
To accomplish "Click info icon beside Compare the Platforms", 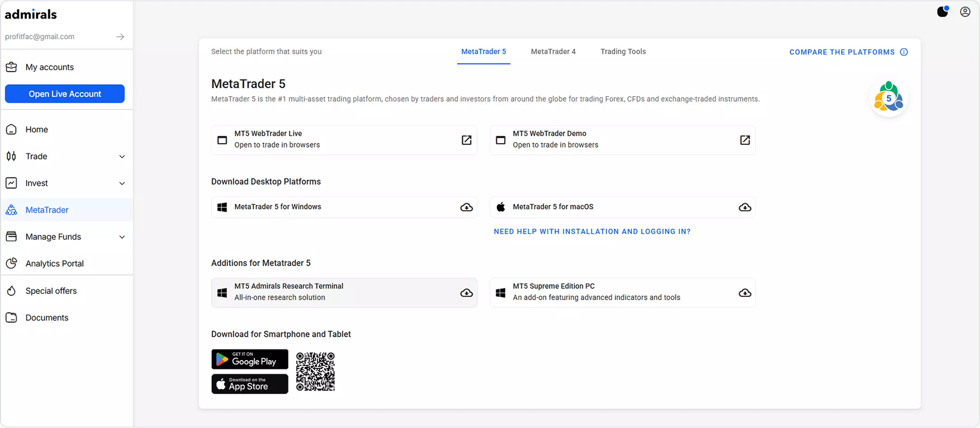I will 904,52.
